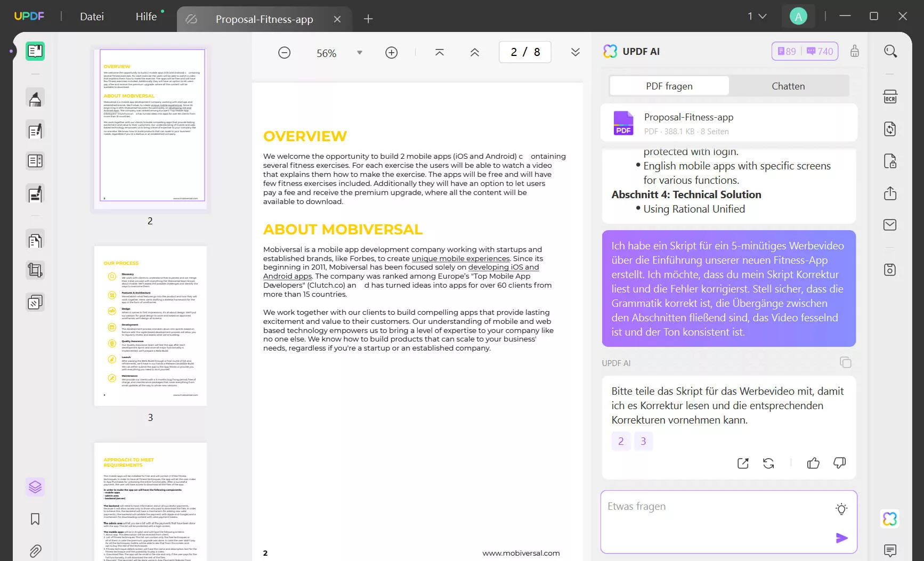Image resolution: width=924 pixels, height=561 pixels.
Task: Select the Crop Pages tool icon
Action: (35, 271)
